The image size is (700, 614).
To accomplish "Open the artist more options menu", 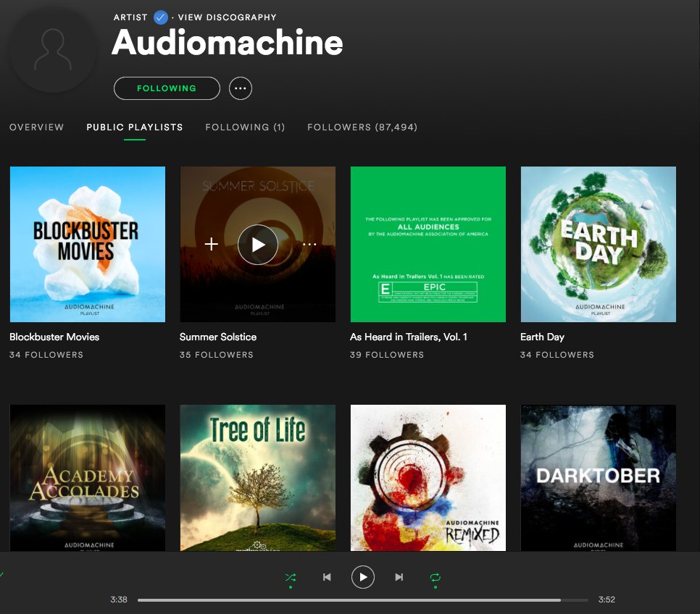I will click(241, 88).
